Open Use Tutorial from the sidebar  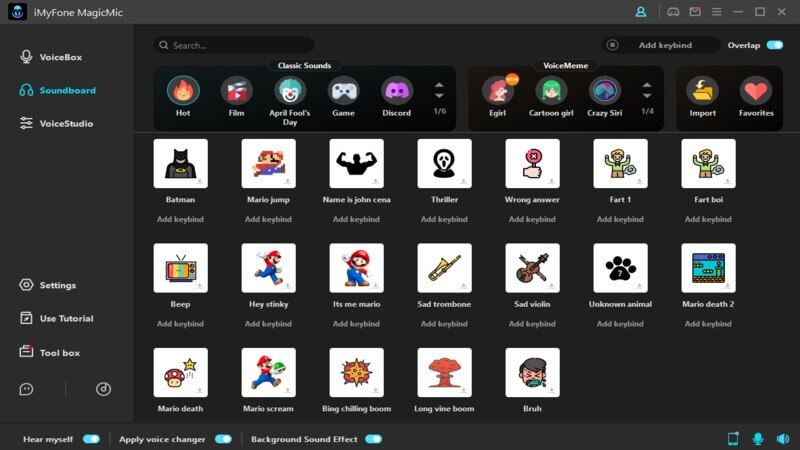tap(56, 318)
